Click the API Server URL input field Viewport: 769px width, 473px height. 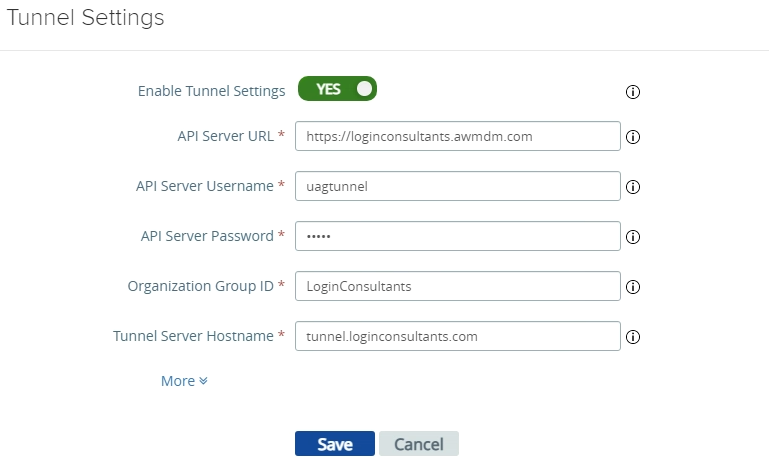(458, 136)
